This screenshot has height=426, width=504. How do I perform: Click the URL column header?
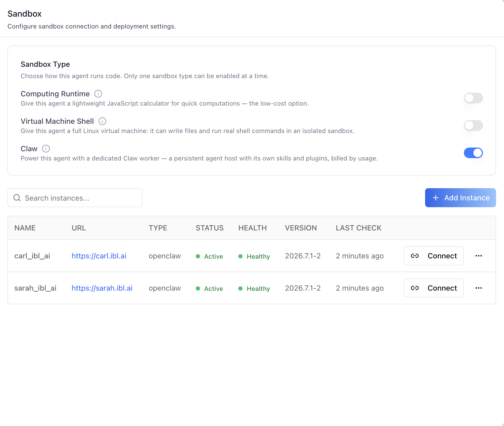coord(79,228)
